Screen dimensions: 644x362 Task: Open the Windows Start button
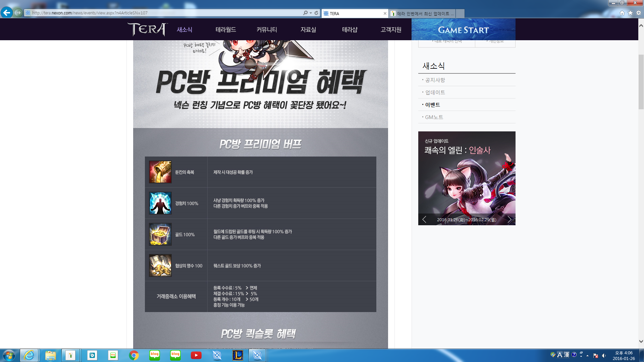pos(9,355)
